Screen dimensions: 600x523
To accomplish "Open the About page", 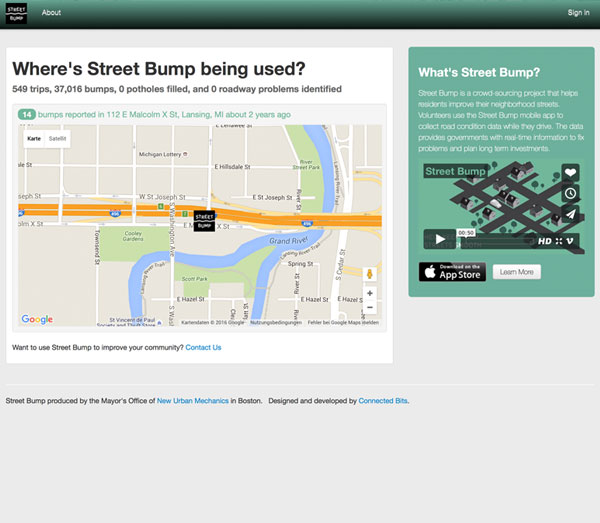I will tap(51, 13).
